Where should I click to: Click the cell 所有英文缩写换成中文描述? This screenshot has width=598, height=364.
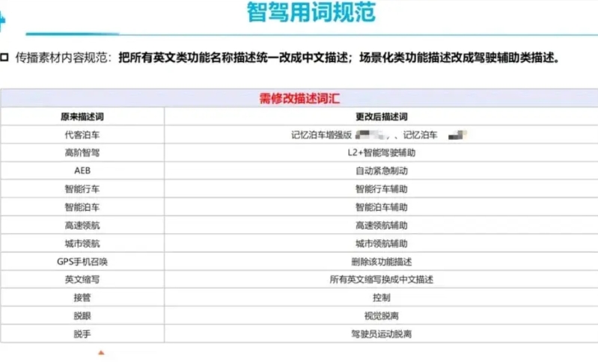coord(382,280)
